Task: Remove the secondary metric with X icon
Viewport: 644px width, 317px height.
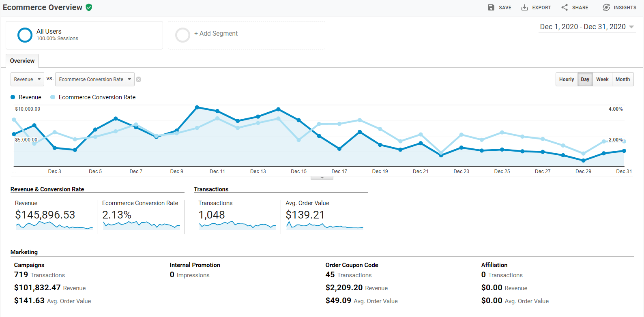Action: pyautogui.click(x=139, y=79)
